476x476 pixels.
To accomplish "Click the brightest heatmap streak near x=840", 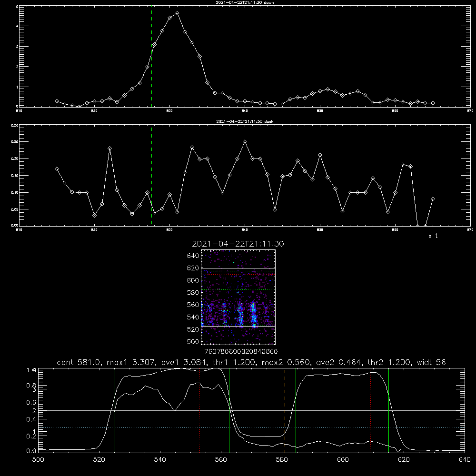I will click(x=254, y=314).
